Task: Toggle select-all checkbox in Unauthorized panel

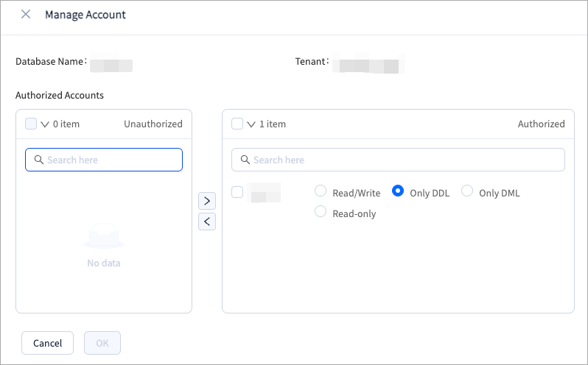Action: [x=31, y=124]
